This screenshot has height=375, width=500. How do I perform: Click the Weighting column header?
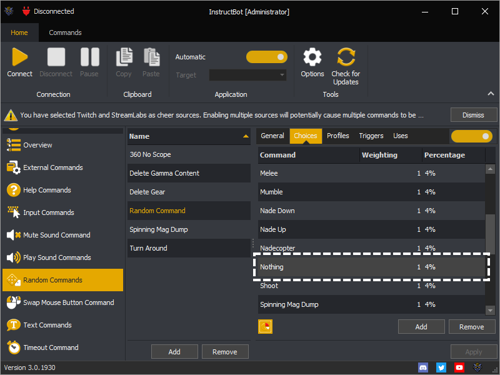tap(391, 155)
